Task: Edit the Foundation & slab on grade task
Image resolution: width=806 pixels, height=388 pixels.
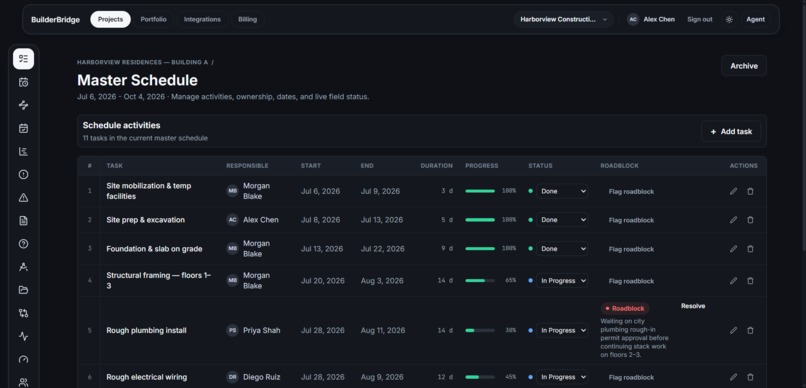Action: pos(734,249)
